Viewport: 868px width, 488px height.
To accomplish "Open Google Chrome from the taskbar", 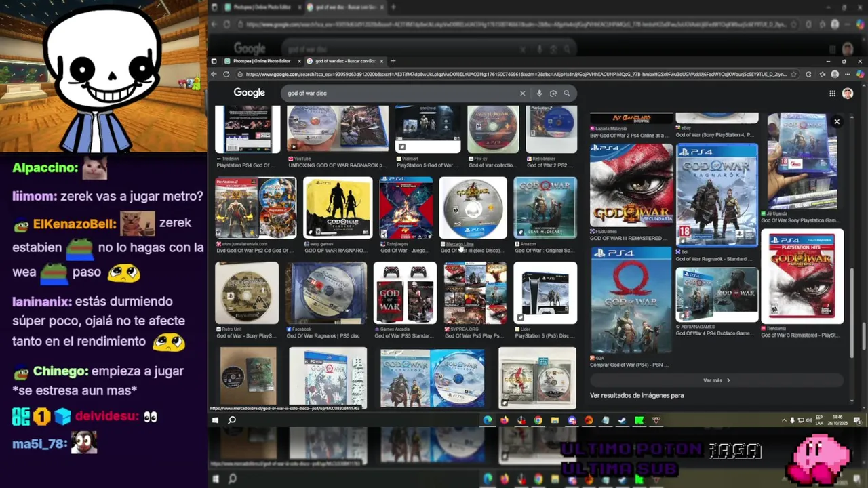I will 538,420.
